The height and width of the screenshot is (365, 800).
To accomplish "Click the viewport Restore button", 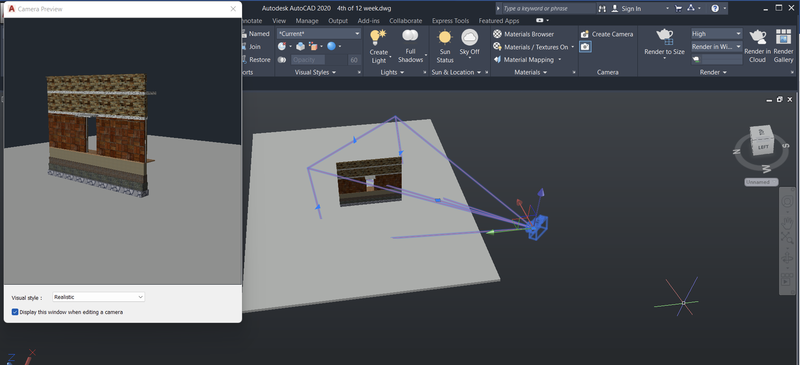I will [257, 59].
